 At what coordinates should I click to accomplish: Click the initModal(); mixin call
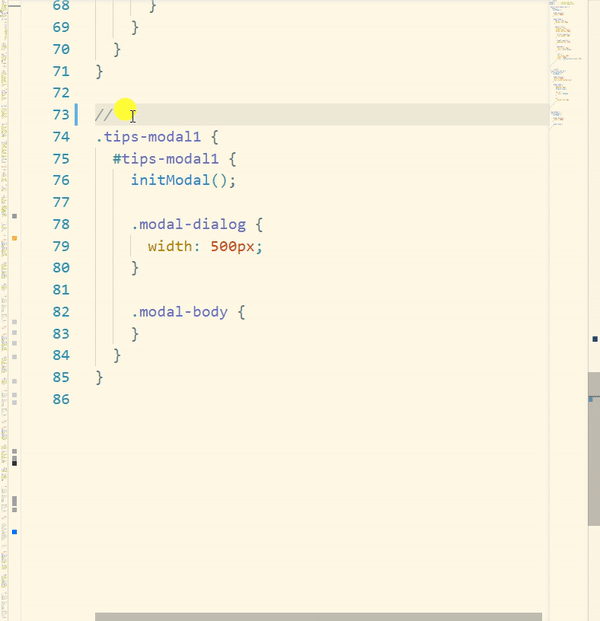coord(183,181)
